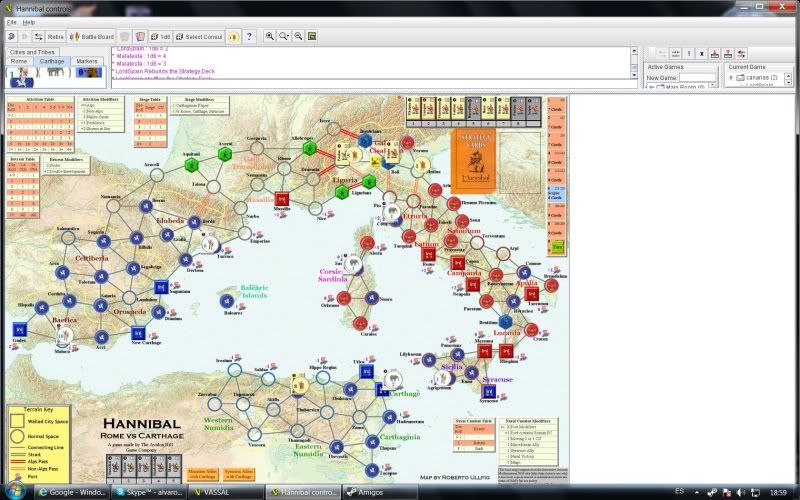Switch to Skype in the taskbar
This screenshot has height=500, width=800.
pos(149,492)
